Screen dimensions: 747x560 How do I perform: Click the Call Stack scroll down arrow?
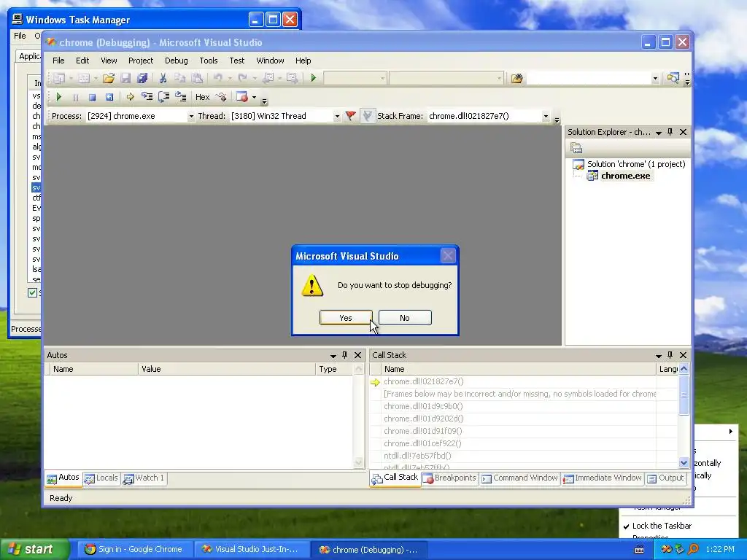[x=684, y=462]
